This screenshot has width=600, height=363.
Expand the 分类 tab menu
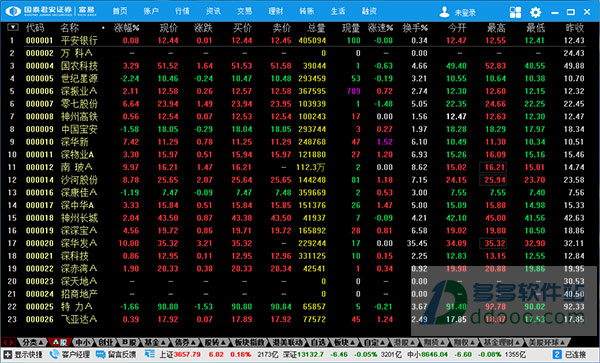coord(32,342)
